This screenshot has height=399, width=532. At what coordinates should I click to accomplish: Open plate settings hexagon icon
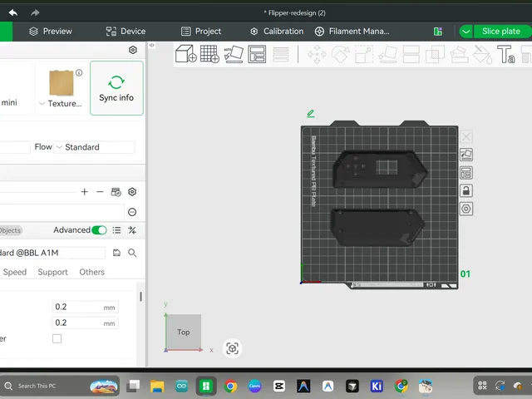point(466,209)
